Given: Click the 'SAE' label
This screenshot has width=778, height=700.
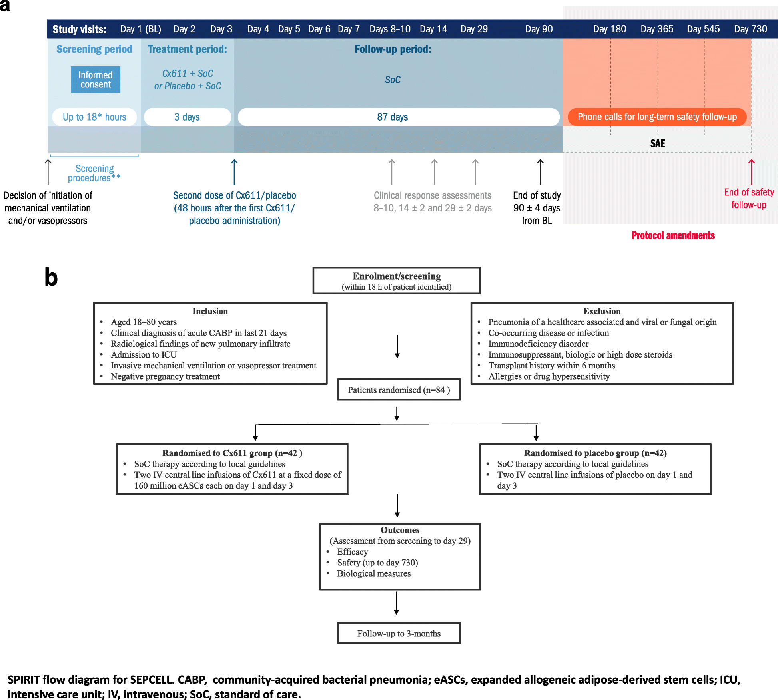Looking at the screenshot, I should (658, 143).
